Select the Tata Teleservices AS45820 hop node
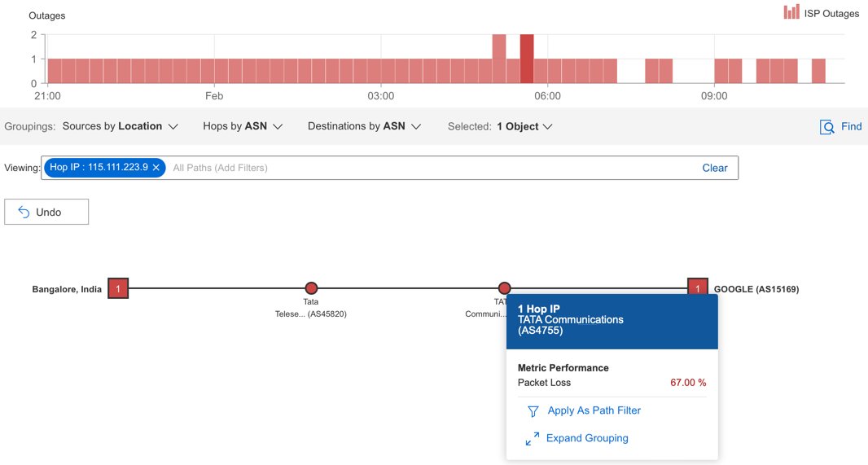This screenshot has height=465, width=868. click(311, 287)
